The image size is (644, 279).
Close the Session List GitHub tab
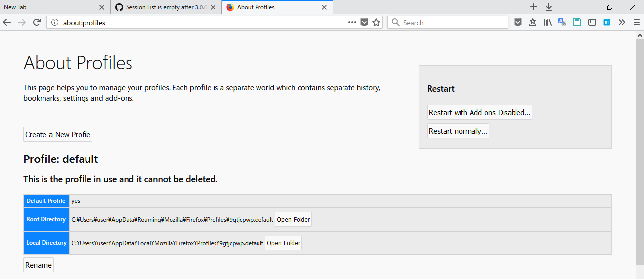pos(213,7)
